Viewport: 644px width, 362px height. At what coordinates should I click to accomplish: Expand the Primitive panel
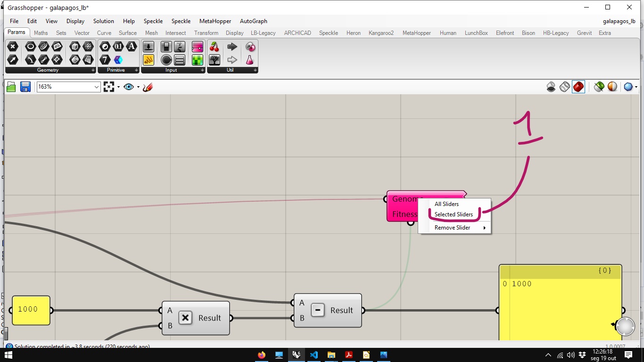coord(137,70)
